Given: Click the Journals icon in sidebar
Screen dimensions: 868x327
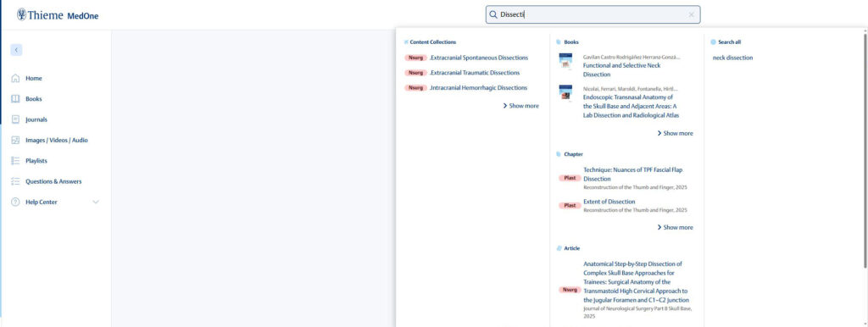Looking at the screenshot, I should tap(15, 119).
